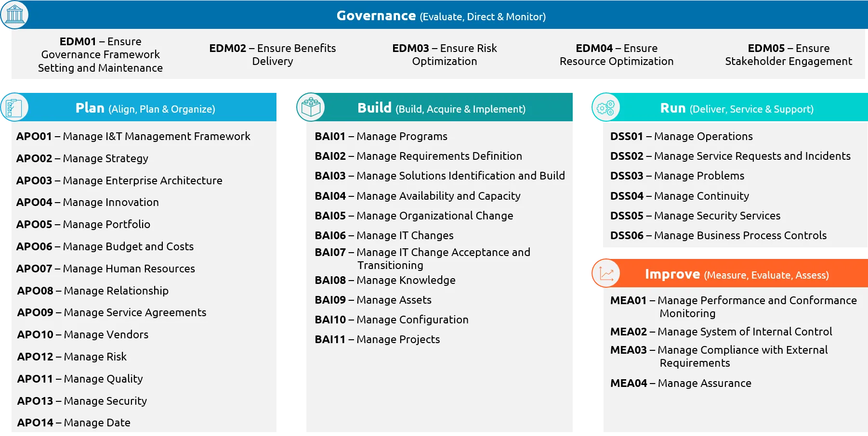Open DSS01 Manage Operations
Viewport: 868px width, 436px height.
coord(681,136)
